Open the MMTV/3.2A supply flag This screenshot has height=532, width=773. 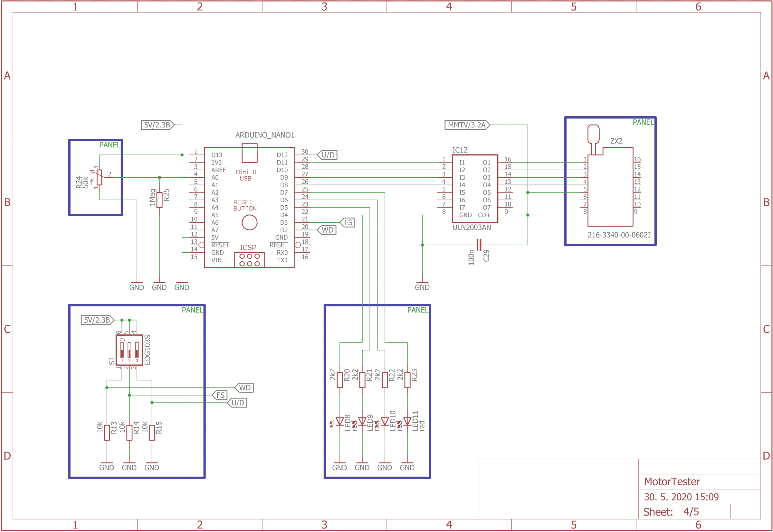tap(467, 125)
